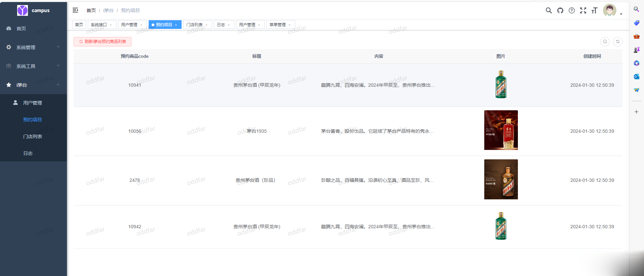Open the bottle image for code 10941
Viewport: 644px width, 276px height.
(x=501, y=84)
